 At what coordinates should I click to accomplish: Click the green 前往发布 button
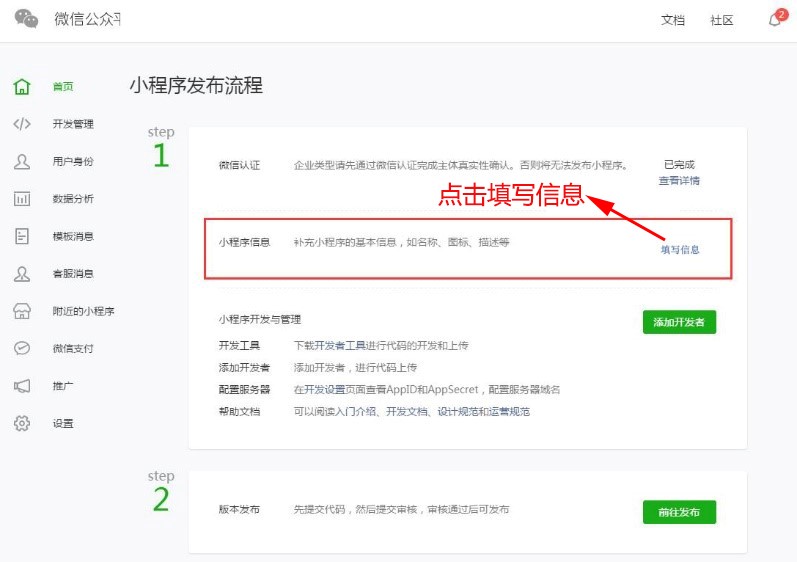tap(679, 512)
